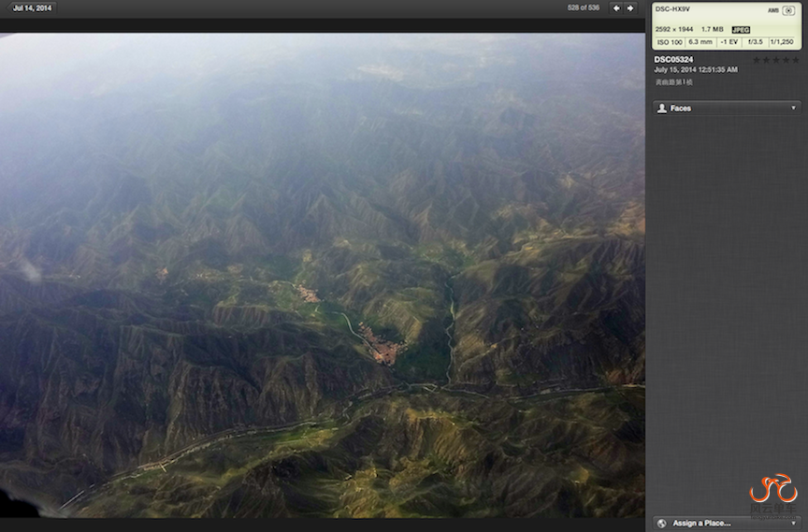Expand the Faces section
Image resolution: width=808 pixels, height=532 pixels.
tap(793, 108)
